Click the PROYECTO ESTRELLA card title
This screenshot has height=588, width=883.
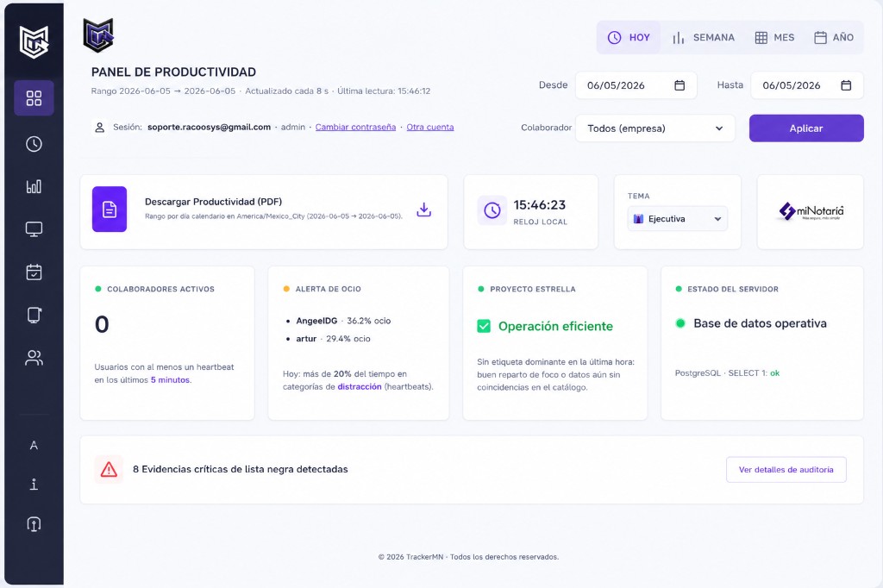(x=533, y=289)
